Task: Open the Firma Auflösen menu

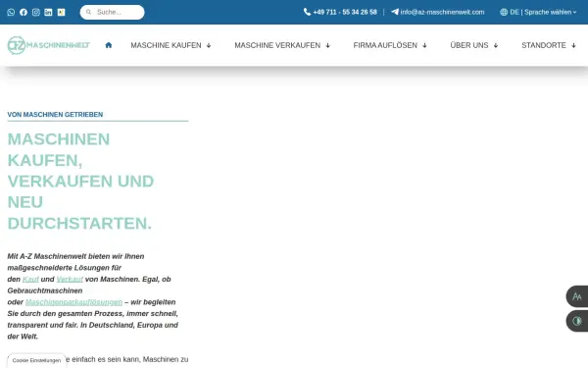Action: click(x=385, y=45)
